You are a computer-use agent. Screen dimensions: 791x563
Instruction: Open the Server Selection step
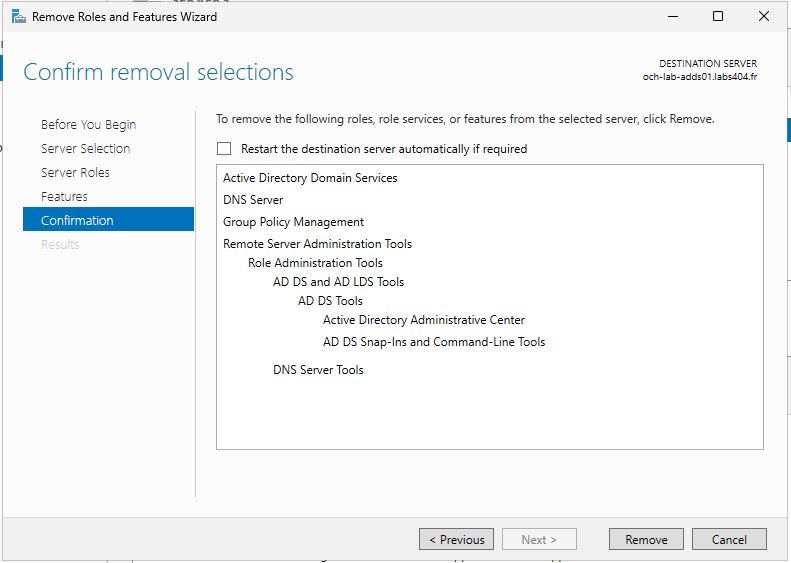tap(85, 148)
